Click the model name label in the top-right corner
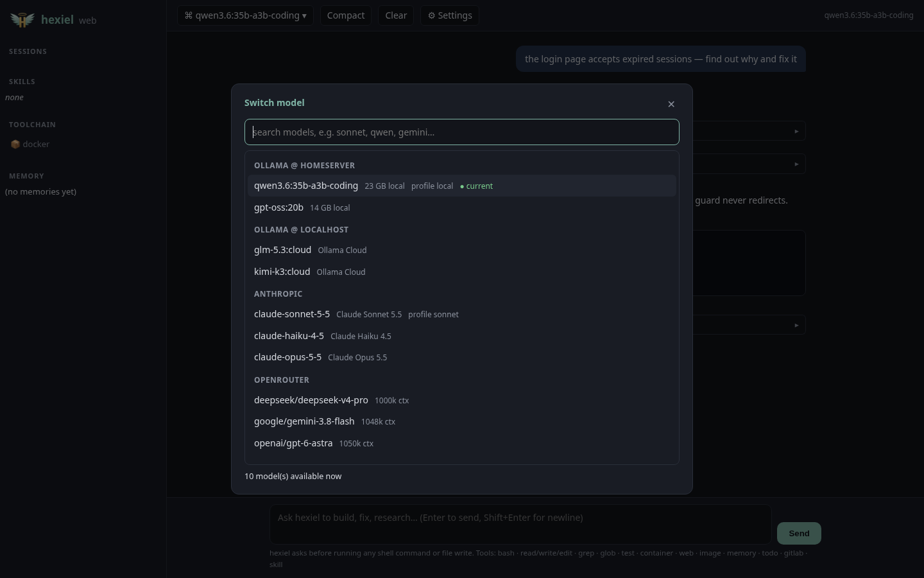 coord(869,15)
